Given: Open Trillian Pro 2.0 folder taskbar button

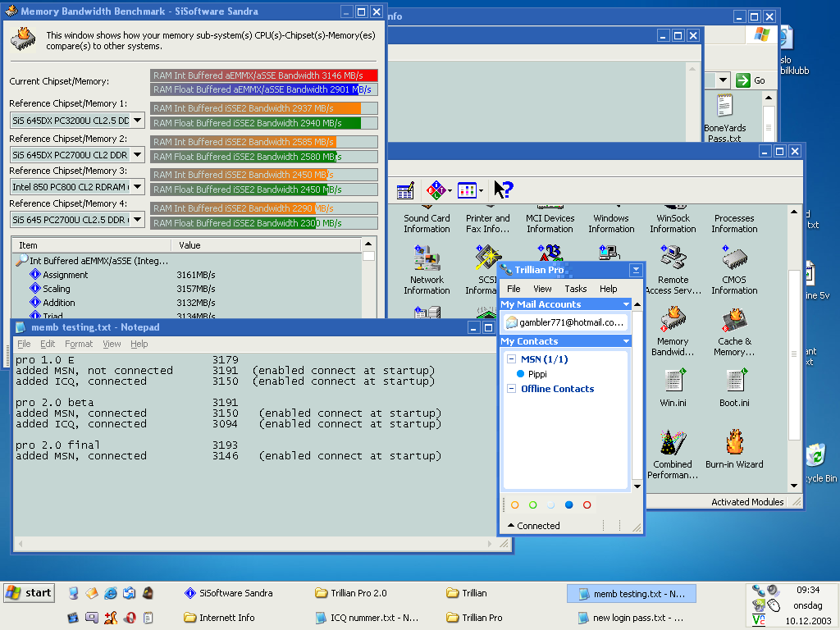Looking at the screenshot, I should tap(351, 593).
